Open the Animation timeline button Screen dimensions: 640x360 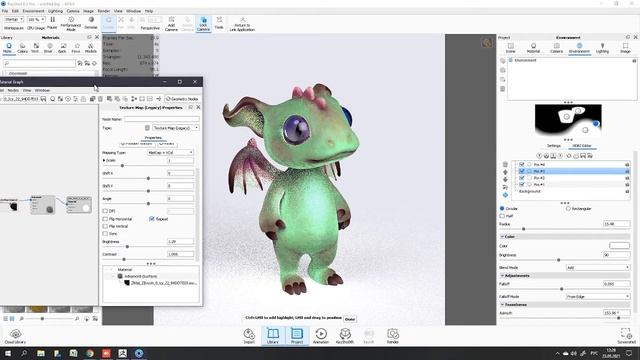(x=321, y=336)
